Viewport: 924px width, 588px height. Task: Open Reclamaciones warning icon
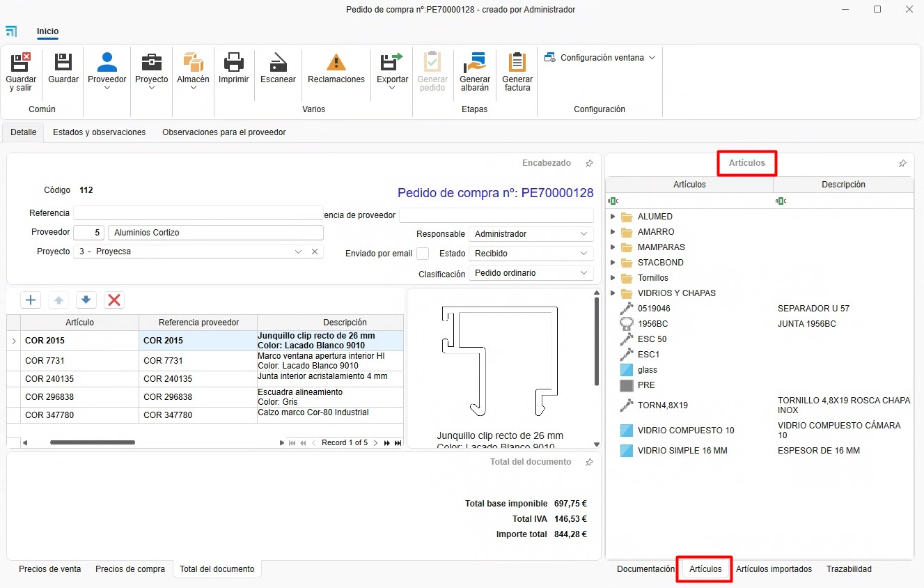[x=336, y=62]
